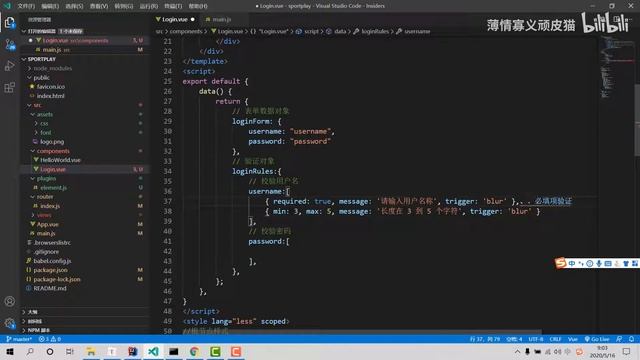Select the Login.vue editor tab
640x360 pixels.
coord(175,19)
